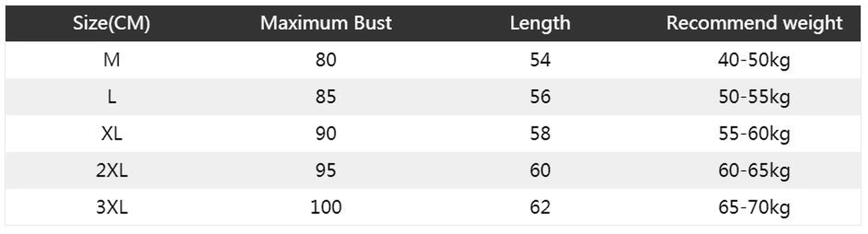Click the 55-60kg weight cell
Viewport: 868px width, 234px height.
point(754,134)
